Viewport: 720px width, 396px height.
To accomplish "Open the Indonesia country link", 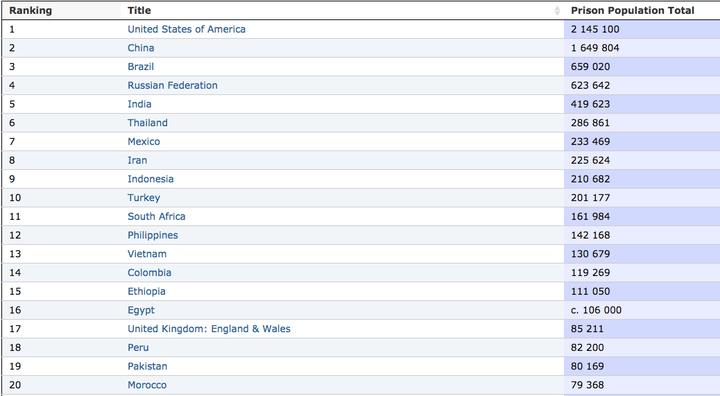I will [151, 179].
